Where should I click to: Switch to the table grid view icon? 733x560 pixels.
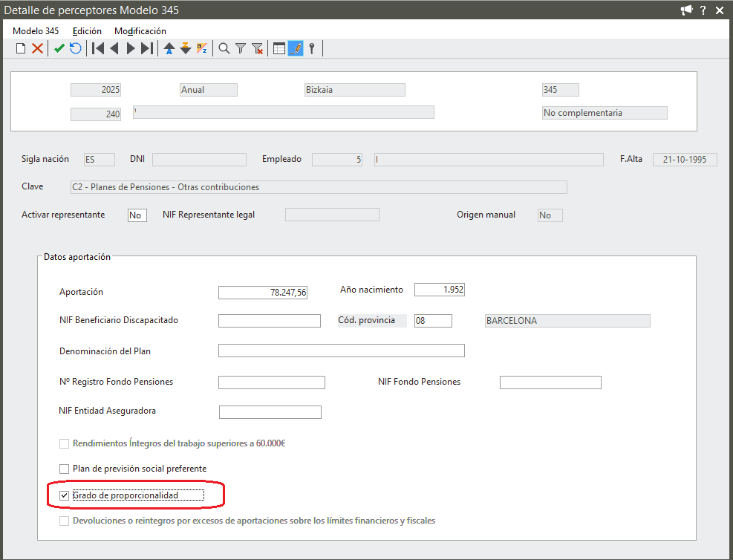[x=279, y=48]
